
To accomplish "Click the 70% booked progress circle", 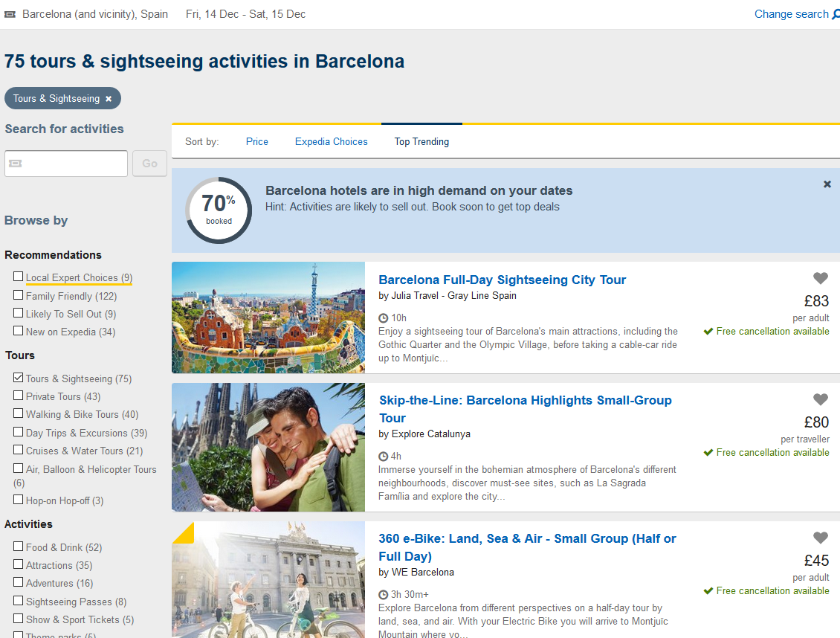I will 219,210.
